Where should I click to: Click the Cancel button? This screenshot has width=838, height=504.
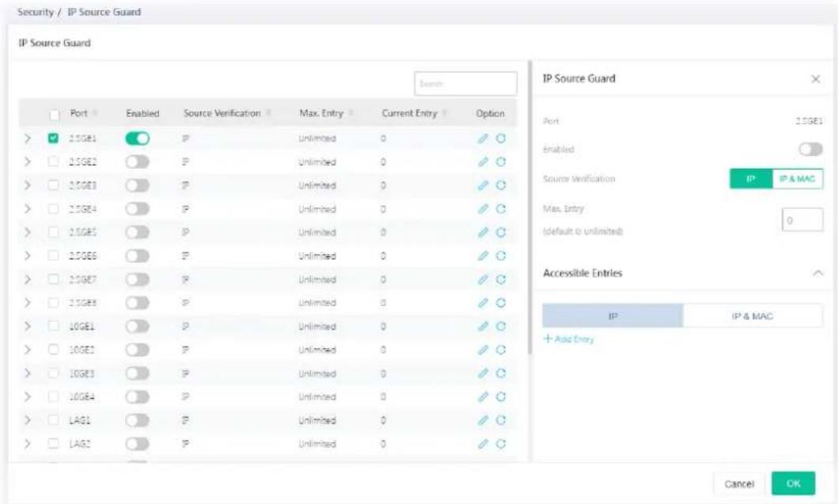click(x=739, y=483)
